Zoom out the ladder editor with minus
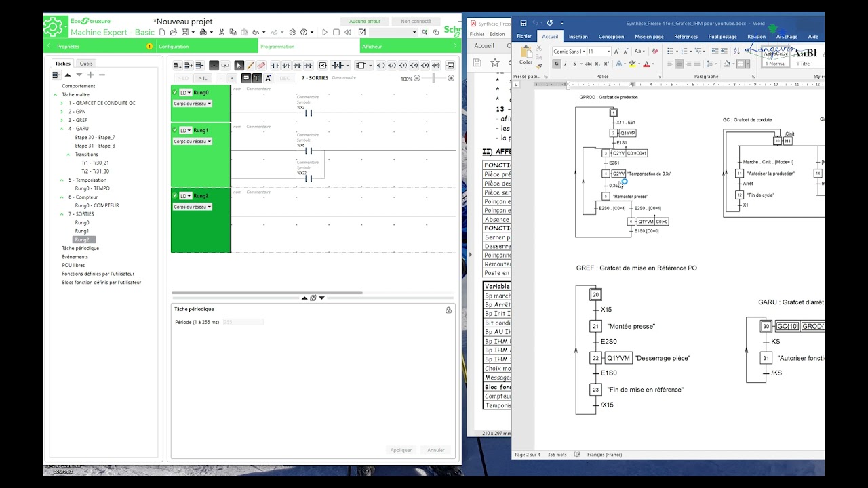Viewport: 868px width, 488px height. pyautogui.click(x=417, y=78)
